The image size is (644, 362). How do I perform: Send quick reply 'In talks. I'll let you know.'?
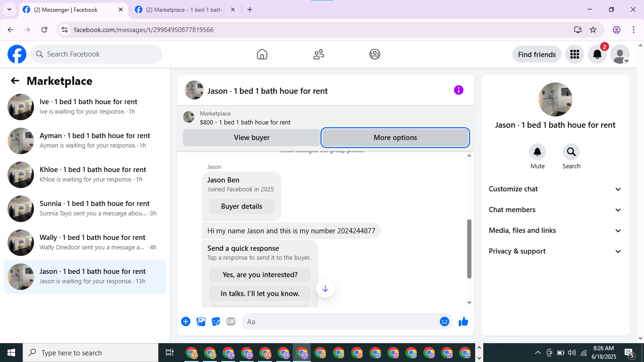point(260,294)
